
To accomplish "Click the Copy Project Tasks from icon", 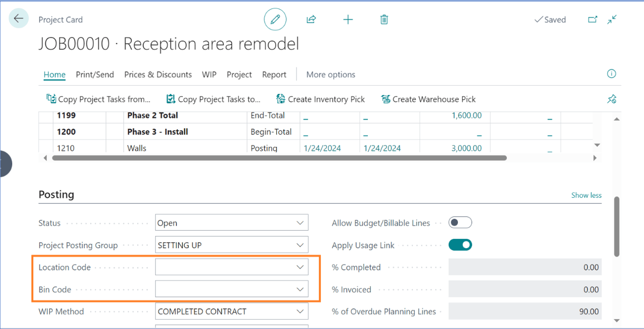I will pos(51,99).
